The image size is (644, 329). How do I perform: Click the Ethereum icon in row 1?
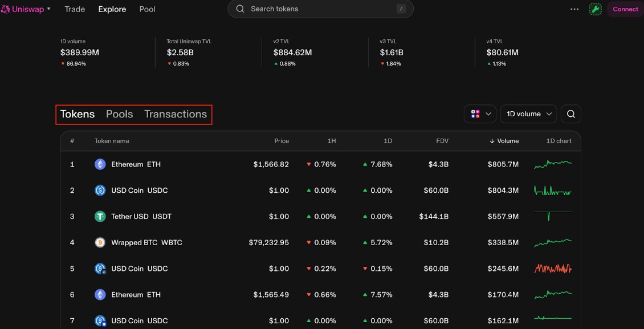pyautogui.click(x=100, y=164)
